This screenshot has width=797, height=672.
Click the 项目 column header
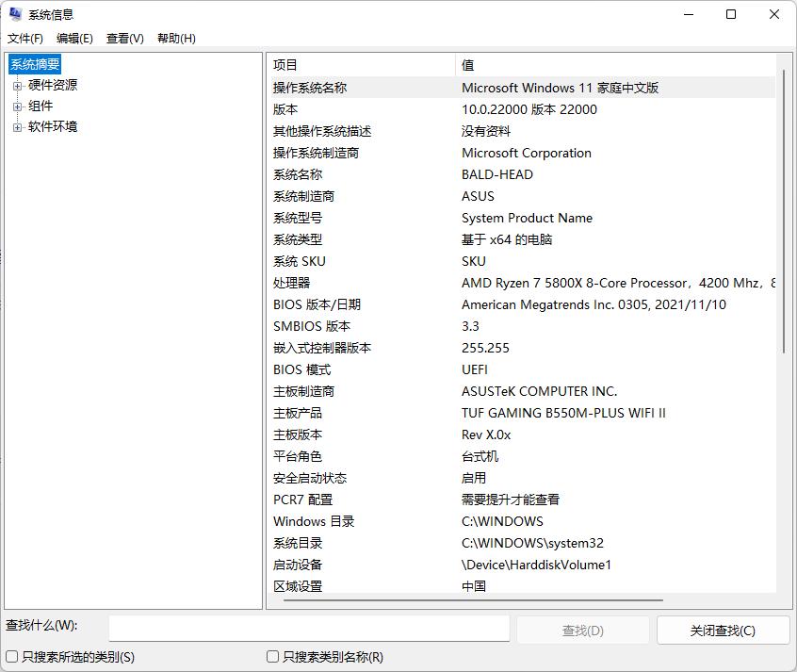coord(361,65)
